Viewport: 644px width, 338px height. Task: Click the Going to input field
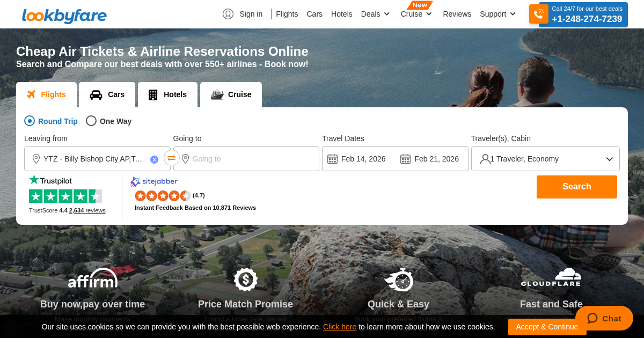[x=246, y=159]
